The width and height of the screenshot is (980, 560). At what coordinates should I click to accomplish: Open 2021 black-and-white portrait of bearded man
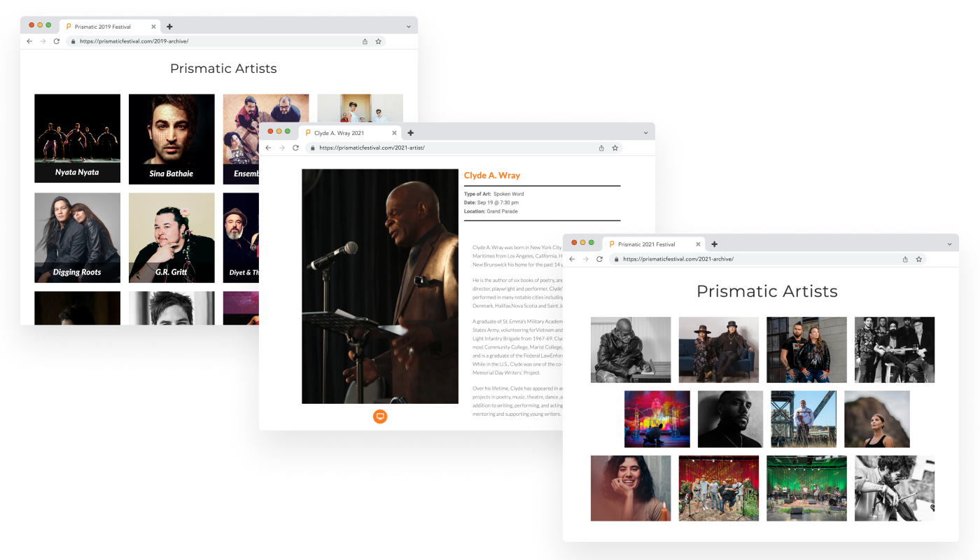(x=731, y=419)
